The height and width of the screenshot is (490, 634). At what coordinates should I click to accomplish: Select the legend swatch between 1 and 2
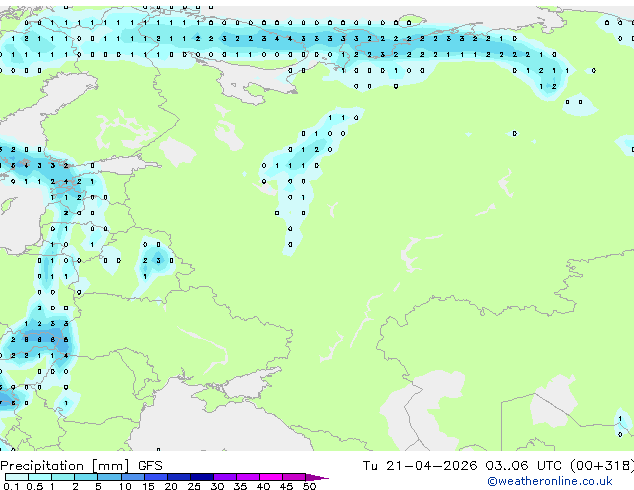coord(63,477)
